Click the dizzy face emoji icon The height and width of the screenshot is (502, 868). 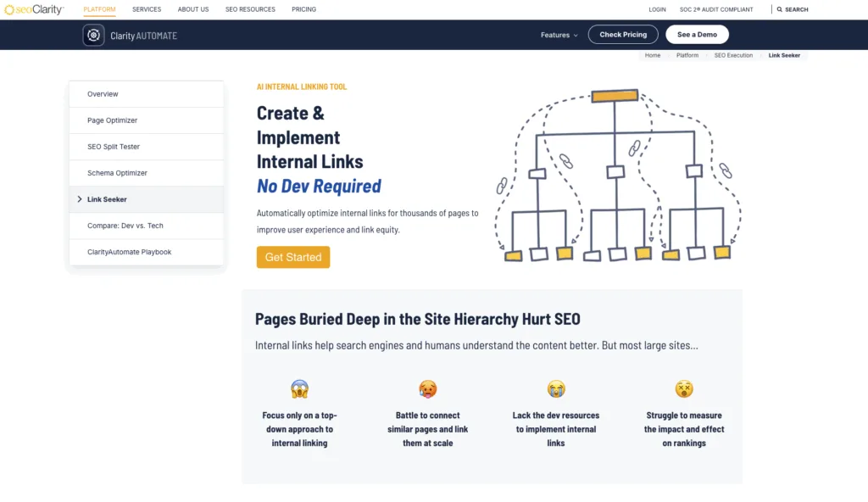point(684,388)
